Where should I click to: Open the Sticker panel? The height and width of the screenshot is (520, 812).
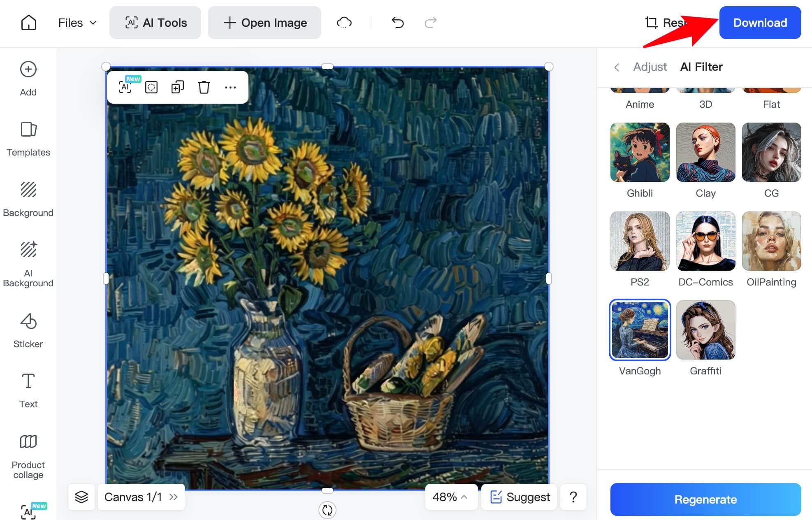28,331
